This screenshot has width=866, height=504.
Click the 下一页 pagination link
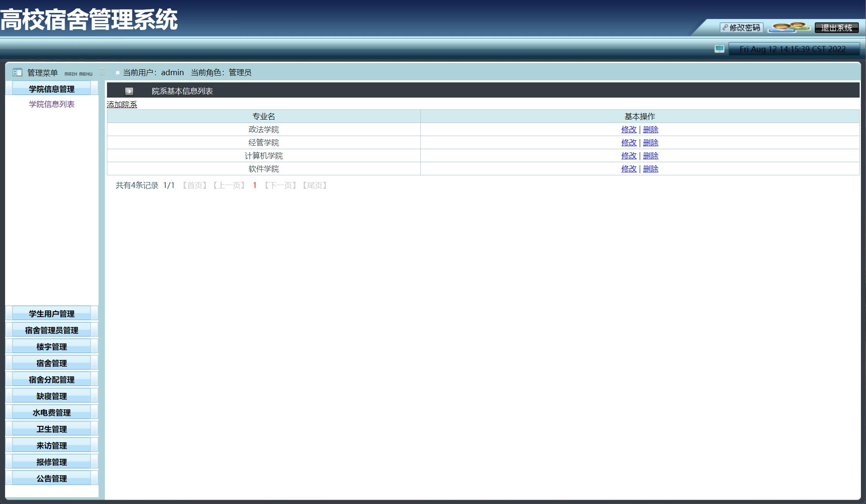pyautogui.click(x=280, y=185)
